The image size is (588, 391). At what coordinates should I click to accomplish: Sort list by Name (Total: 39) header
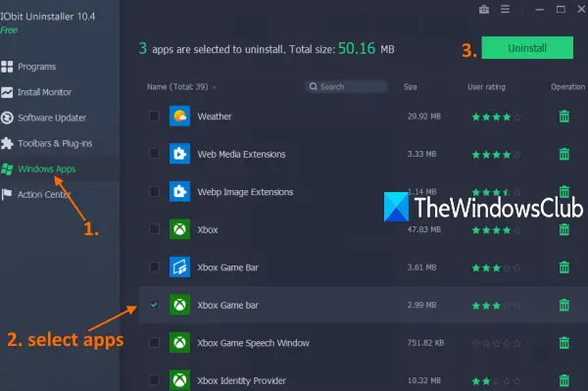177,87
